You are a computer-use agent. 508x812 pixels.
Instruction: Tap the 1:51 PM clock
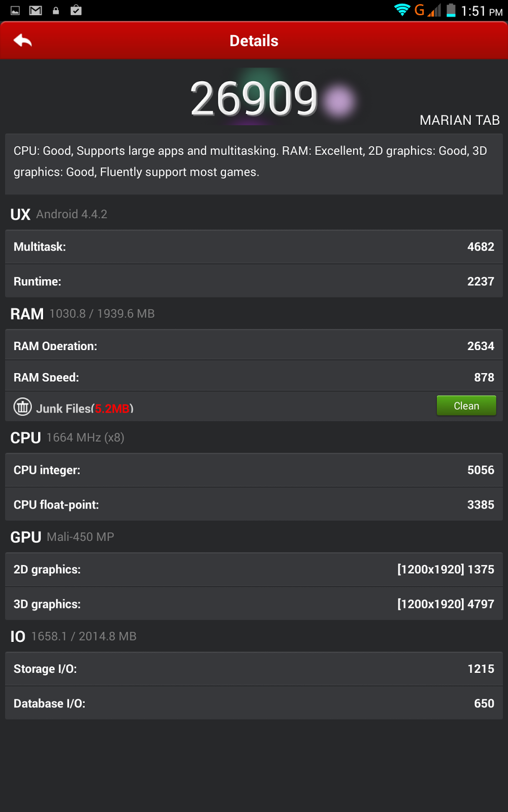[x=482, y=11]
